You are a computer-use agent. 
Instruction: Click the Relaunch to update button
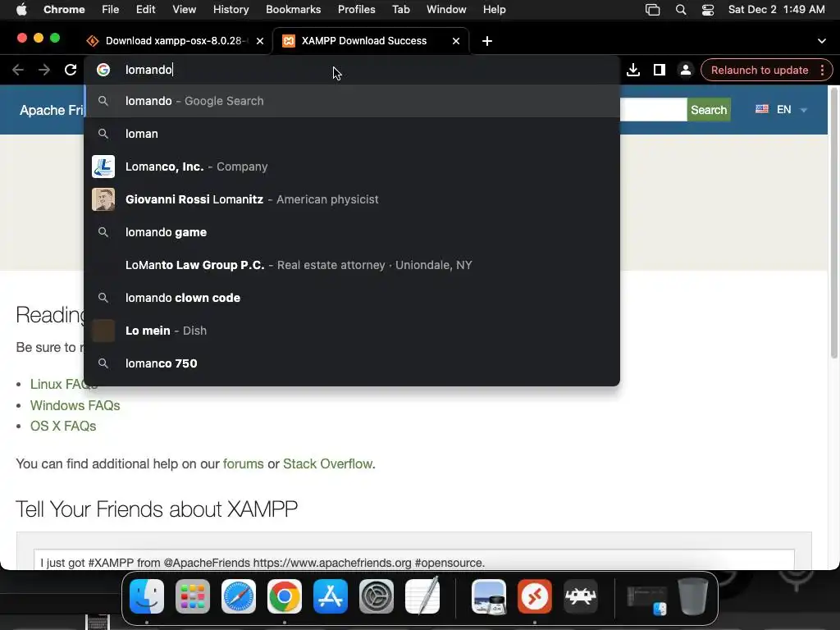click(759, 71)
